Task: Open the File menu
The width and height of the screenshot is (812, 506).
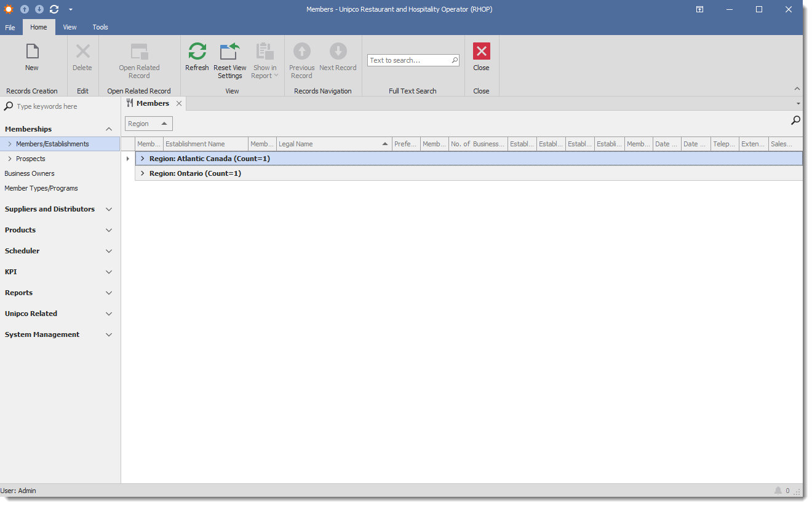Action: point(10,27)
